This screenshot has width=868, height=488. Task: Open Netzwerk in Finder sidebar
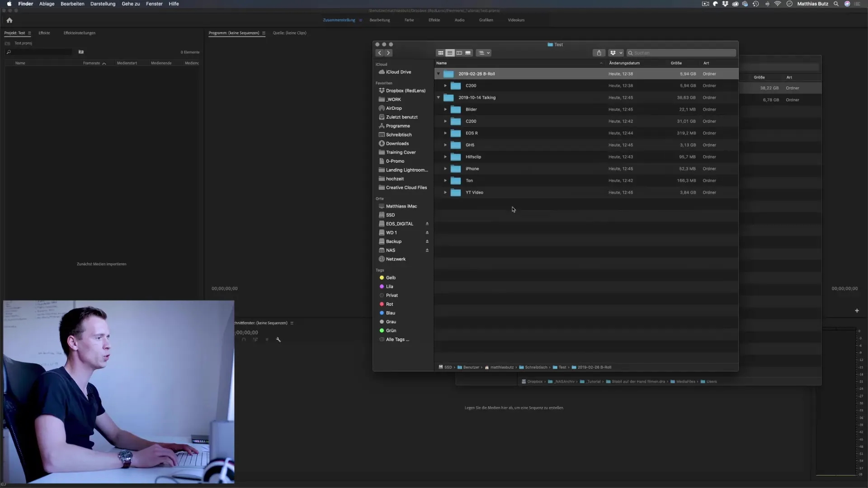pos(392,259)
